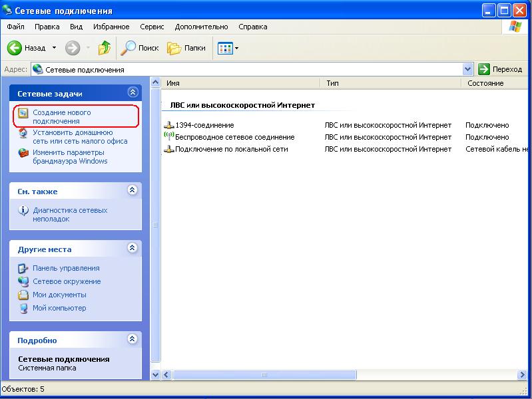The height and width of the screenshot is (399, 532).
Task: Click the Подключено status of 1394-соединение
Action: (x=487, y=125)
